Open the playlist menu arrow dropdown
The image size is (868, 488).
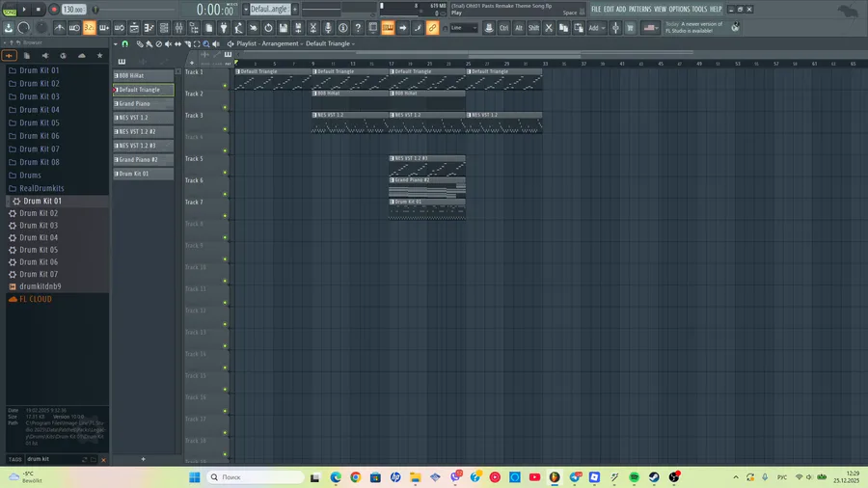point(115,43)
